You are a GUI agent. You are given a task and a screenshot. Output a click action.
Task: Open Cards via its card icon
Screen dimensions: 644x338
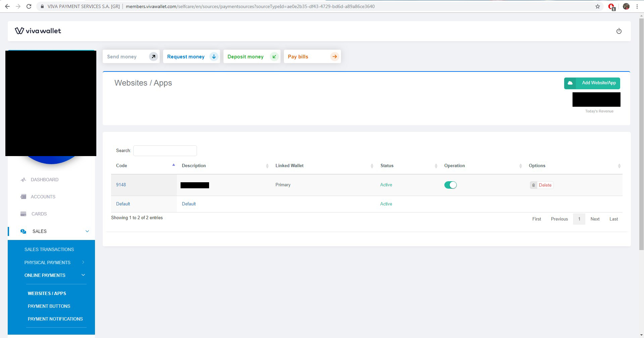[23, 213]
